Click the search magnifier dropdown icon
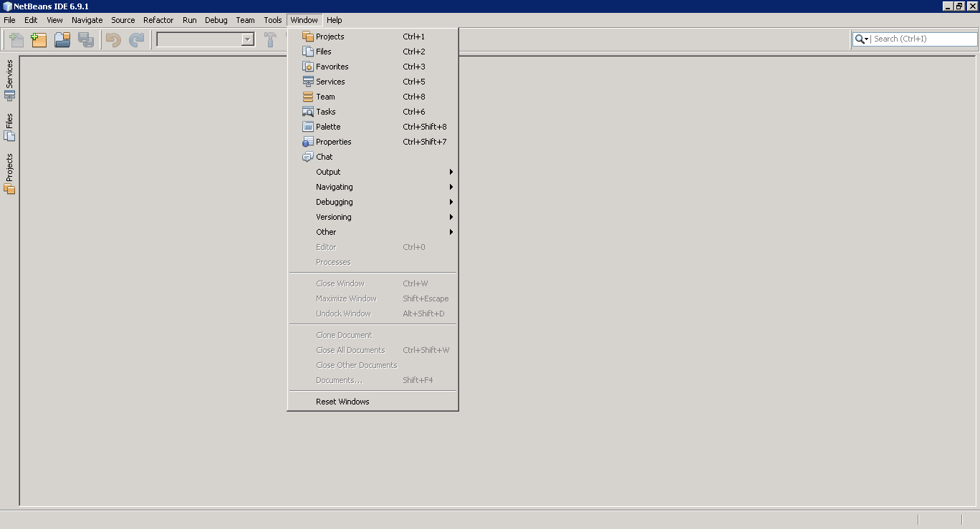 861,39
